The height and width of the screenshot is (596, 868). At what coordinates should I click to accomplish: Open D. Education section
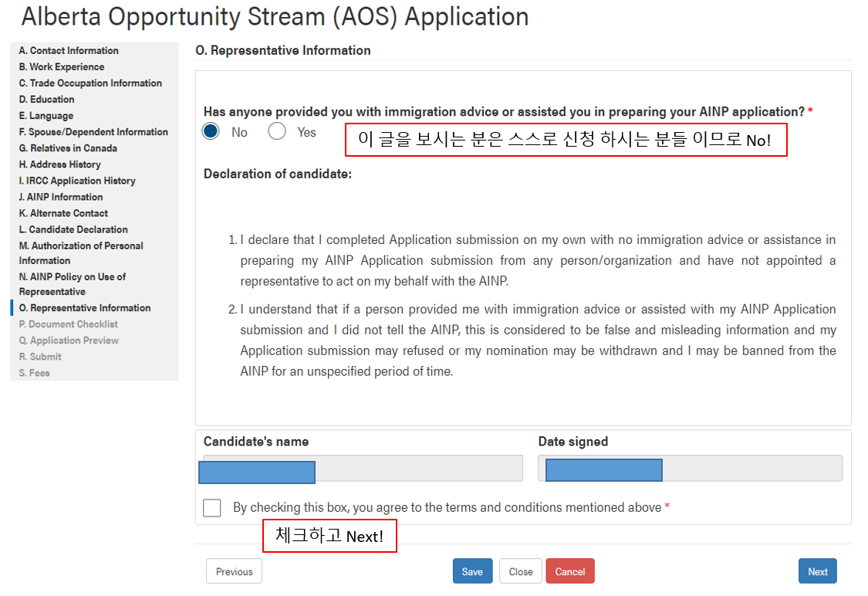46,99
